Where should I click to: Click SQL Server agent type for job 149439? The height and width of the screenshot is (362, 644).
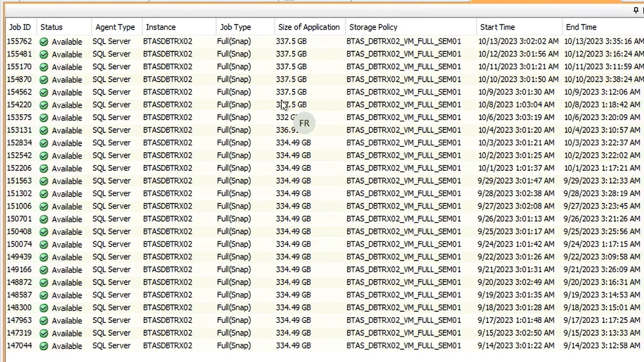pyautogui.click(x=111, y=257)
